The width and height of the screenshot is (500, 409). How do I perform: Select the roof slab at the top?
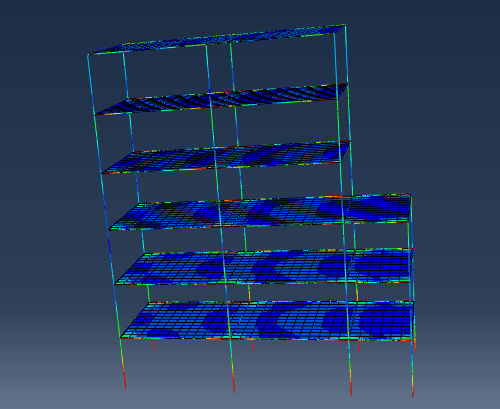click(x=217, y=39)
